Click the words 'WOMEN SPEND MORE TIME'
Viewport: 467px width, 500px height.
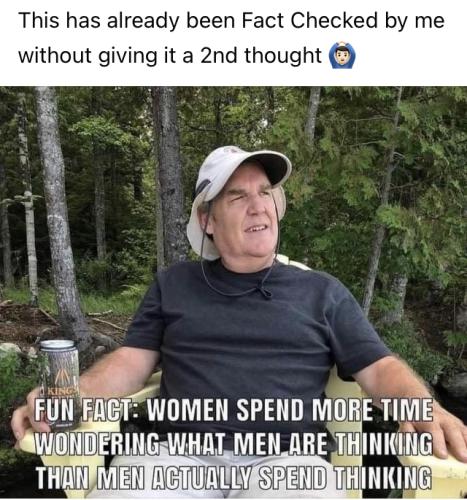tap(290, 411)
